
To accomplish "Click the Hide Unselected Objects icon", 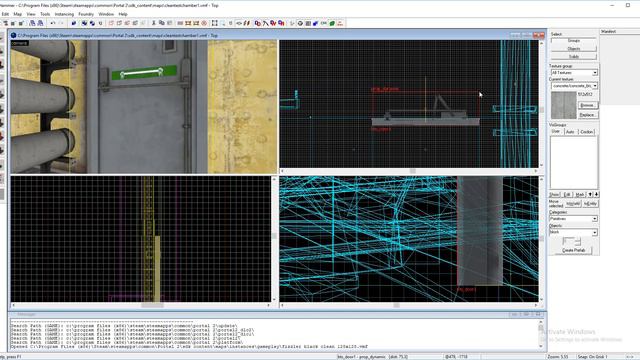I will tap(120, 23).
